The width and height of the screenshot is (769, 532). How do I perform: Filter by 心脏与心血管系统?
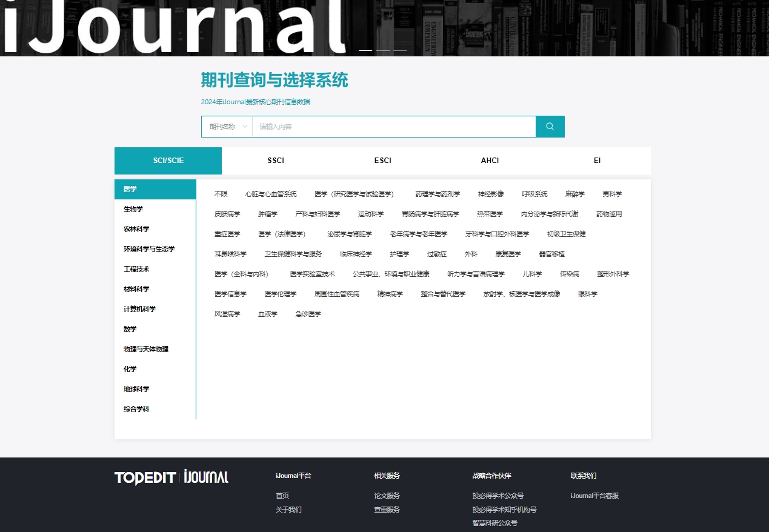click(271, 194)
